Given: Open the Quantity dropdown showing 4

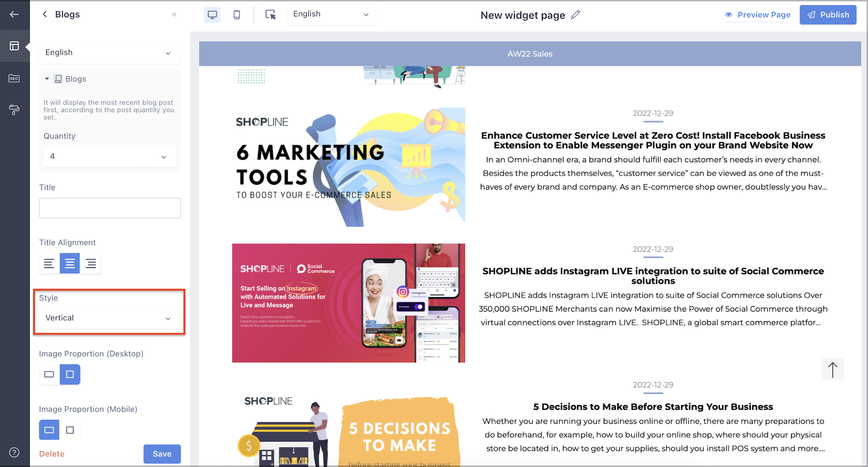Looking at the screenshot, I should click(x=110, y=156).
